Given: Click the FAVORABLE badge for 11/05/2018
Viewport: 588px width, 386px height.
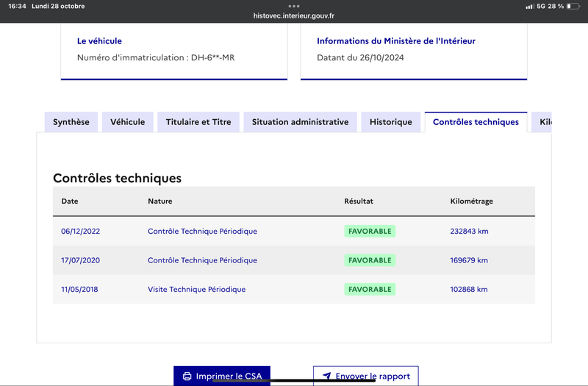Looking at the screenshot, I should [x=370, y=289].
